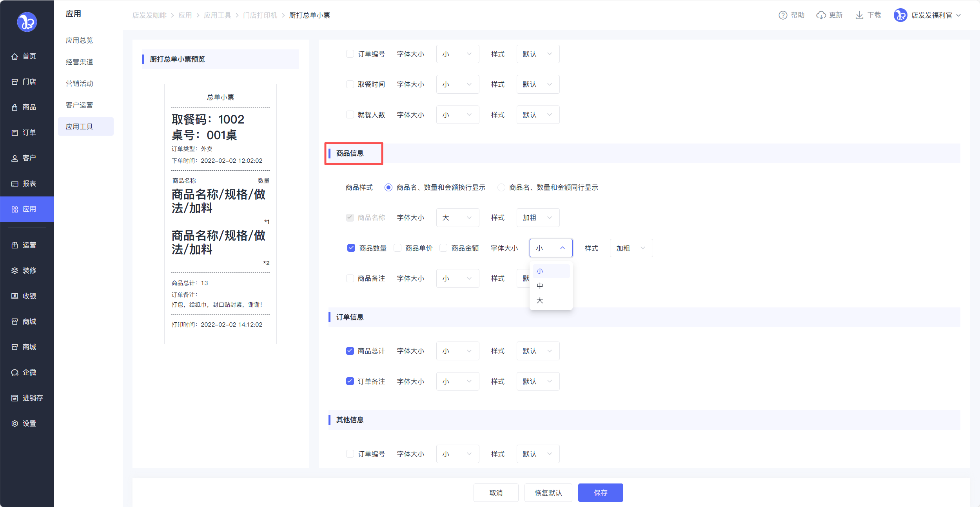Enable the 商品单价 checkbox
This screenshot has height=507, width=980.
coord(397,248)
